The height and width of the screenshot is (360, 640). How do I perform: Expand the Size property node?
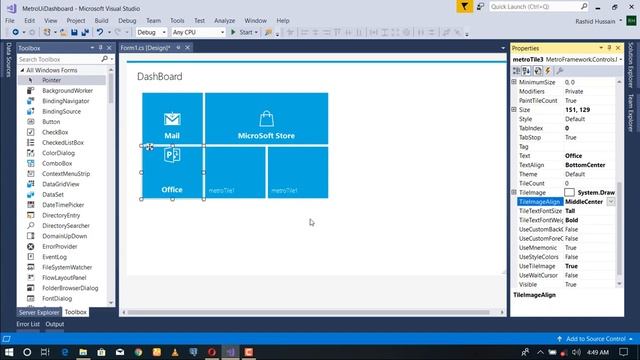pos(514,109)
